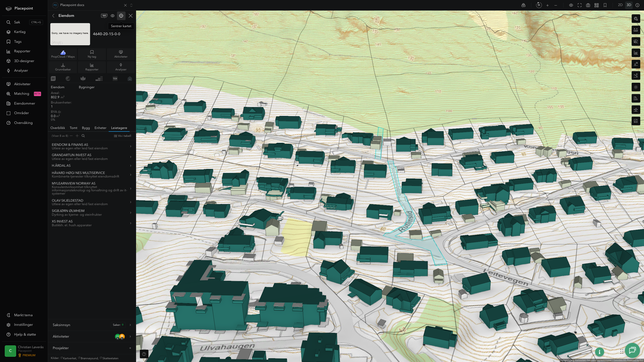Take a map screenshot with the camera
The width and height of the screenshot is (644, 362).
(x=588, y=5)
